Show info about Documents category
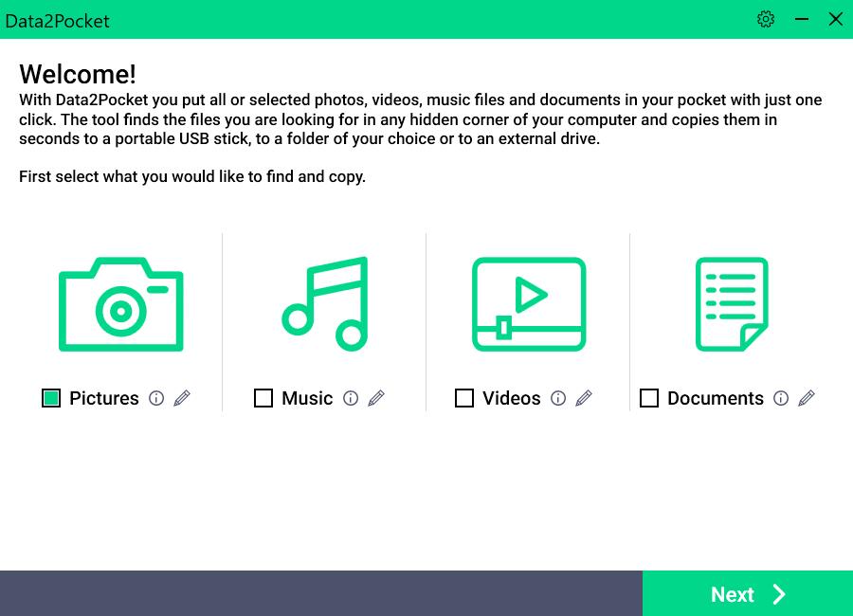This screenshot has width=853, height=616. tap(781, 399)
